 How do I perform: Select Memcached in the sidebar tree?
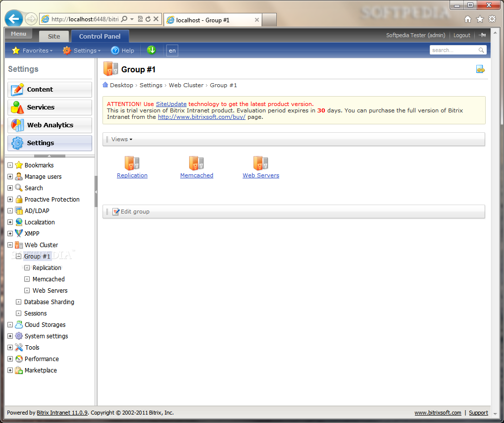[x=49, y=279]
